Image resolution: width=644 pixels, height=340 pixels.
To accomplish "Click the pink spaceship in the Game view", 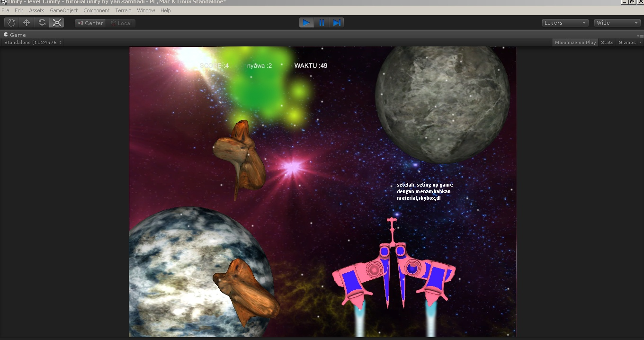I will [392, 270].
